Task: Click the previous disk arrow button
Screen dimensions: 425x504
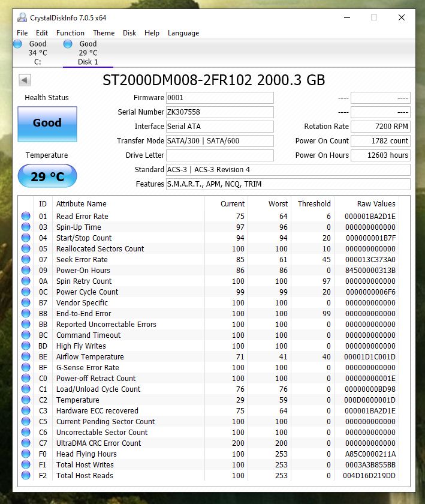Action: click(x=25, y=80)
